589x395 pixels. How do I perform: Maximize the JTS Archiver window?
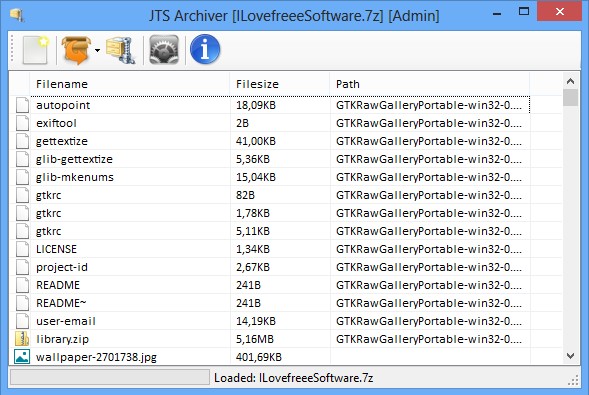tap(524, 12)
